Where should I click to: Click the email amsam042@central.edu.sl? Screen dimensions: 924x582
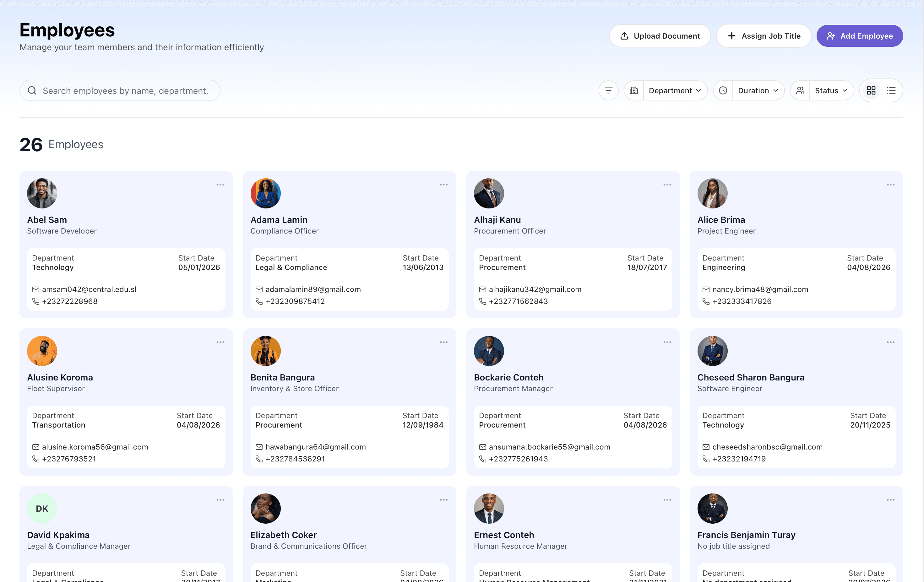[89, 290]
